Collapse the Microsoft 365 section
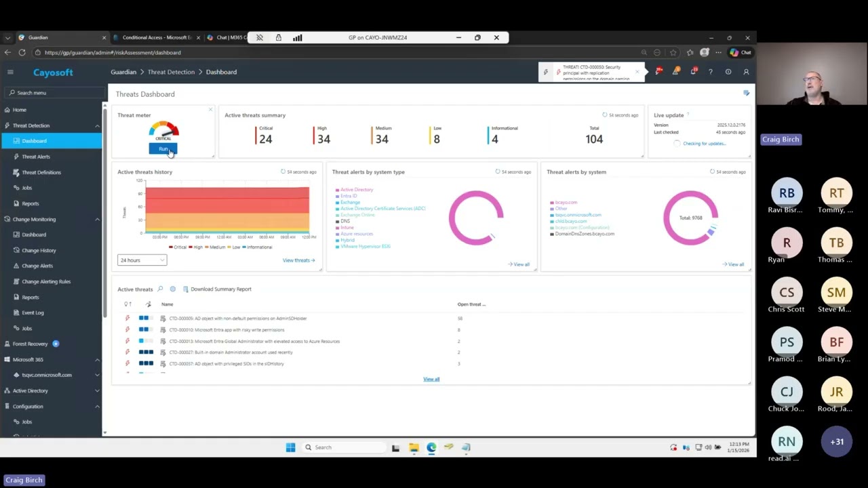This screenshot has width=868, height=488. coord(97,359)
